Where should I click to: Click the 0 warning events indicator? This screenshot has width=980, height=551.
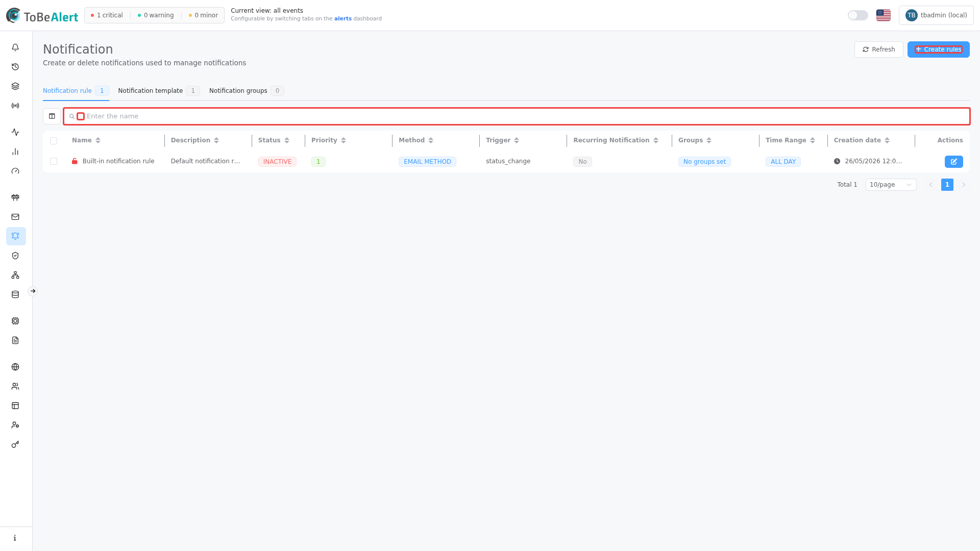(x=156, y=15)
